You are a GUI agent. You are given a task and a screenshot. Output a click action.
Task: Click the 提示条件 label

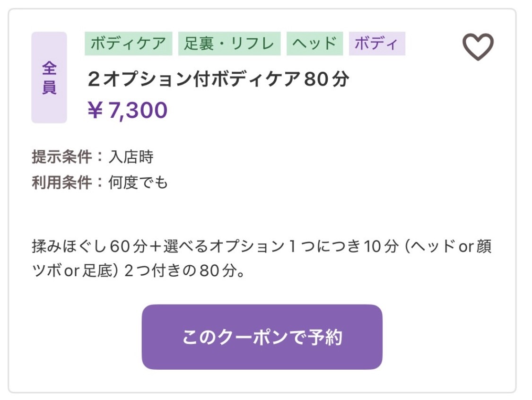click(x=62, y=157)
